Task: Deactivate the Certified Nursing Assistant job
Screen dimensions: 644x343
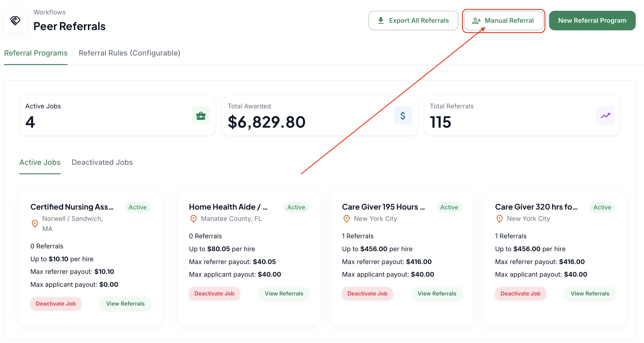Action: [x=56, y=304]
